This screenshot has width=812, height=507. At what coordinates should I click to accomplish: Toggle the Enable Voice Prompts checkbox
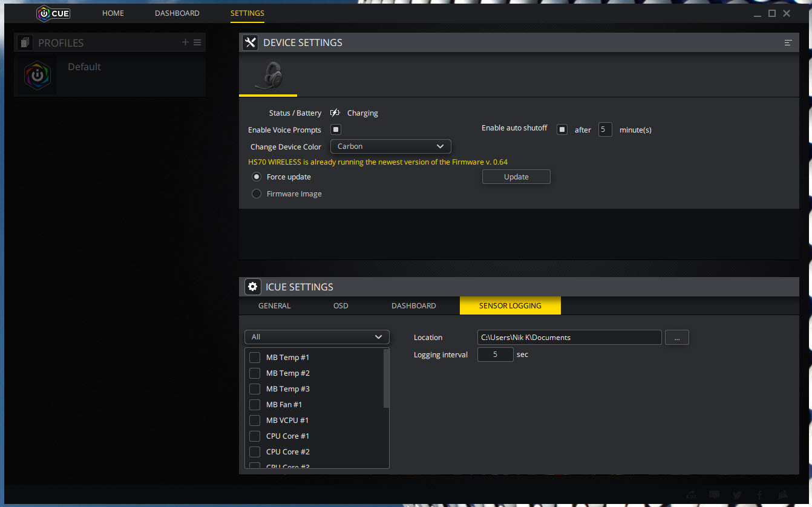pos(336,129)
